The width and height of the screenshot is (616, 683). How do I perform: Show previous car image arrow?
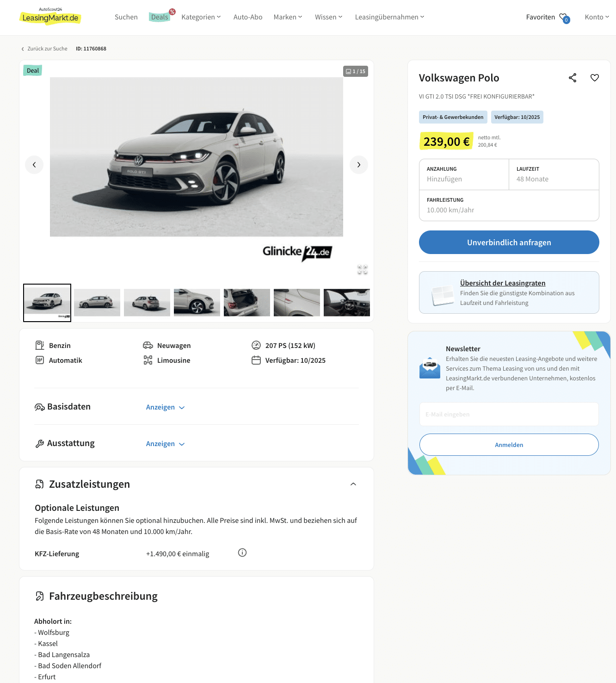pyautogui.click(x=34, y=165)
